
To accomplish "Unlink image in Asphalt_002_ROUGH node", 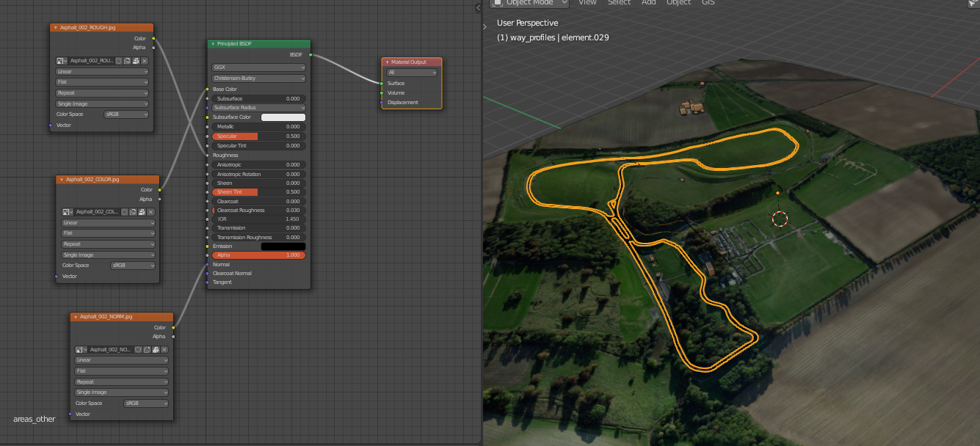I will click(x=145, y=61).
